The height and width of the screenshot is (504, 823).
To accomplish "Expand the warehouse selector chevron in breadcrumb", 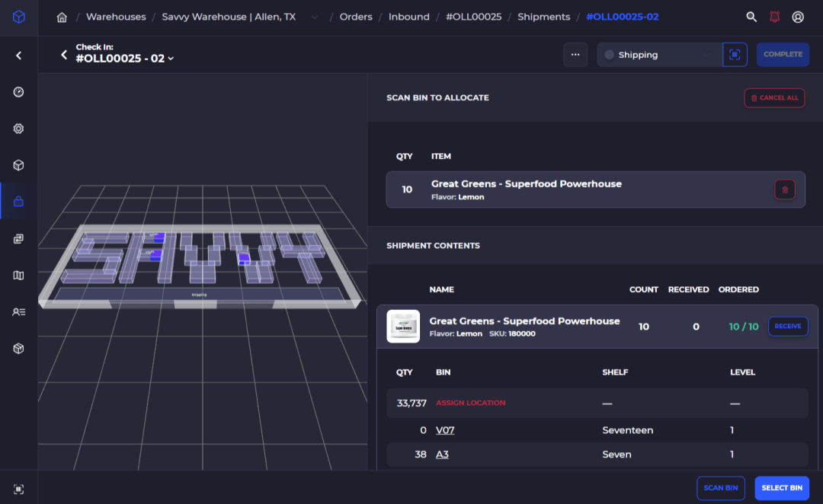I will [x=314, y=18].
